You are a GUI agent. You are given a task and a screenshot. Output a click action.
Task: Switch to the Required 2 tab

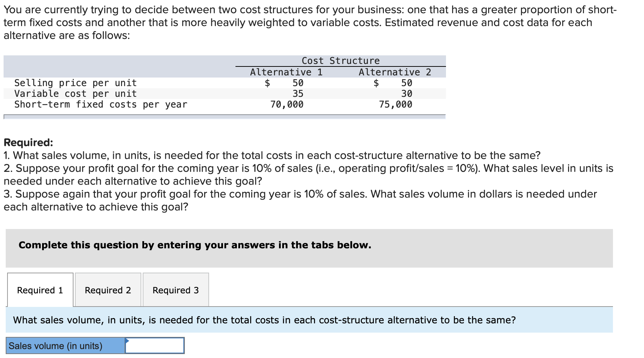(x=108, y=290)
